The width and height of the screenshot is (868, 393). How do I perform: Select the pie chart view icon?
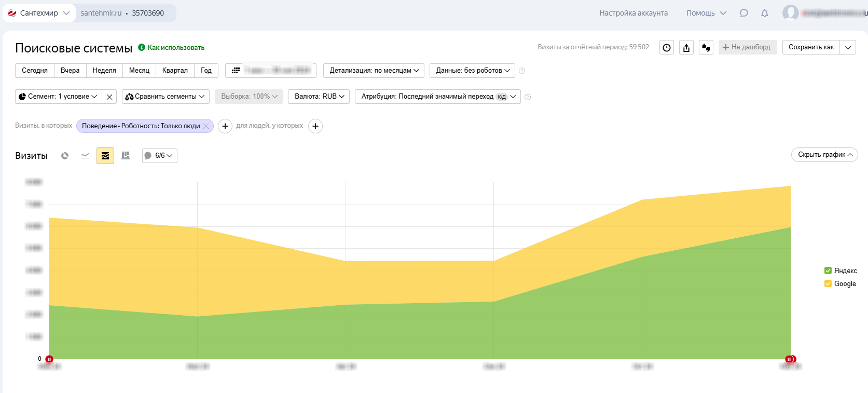(65, 156)
